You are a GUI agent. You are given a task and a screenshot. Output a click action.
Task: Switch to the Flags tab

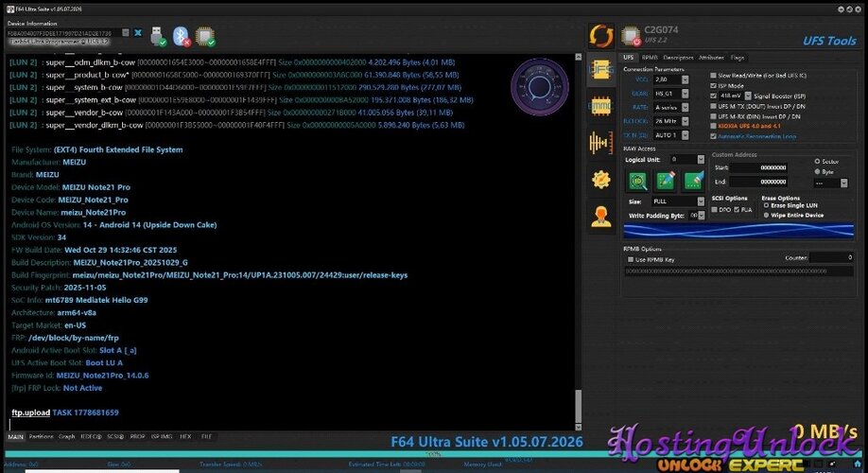738,58
